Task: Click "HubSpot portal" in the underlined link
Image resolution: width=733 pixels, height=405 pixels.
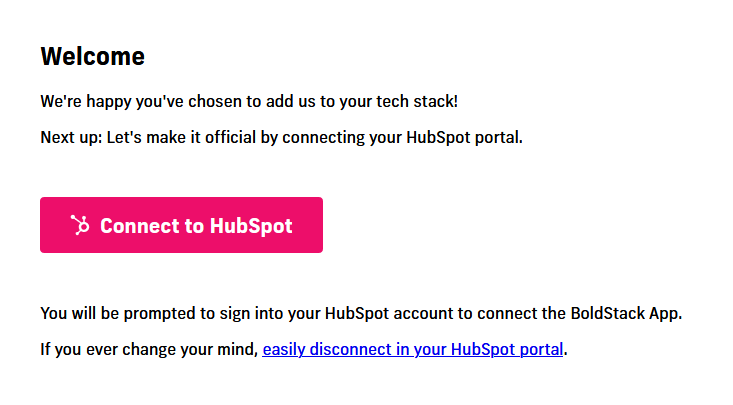Action: pyautogui.click(x=508, y=350)
